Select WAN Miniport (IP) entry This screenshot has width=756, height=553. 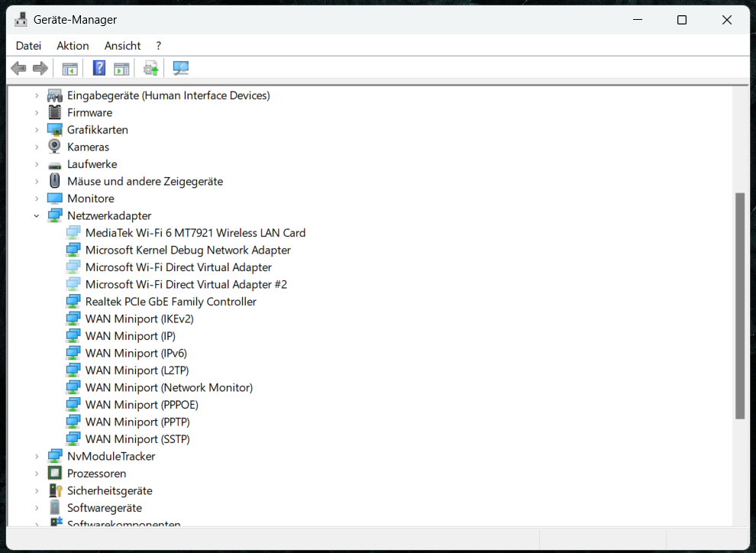point(130,336)
